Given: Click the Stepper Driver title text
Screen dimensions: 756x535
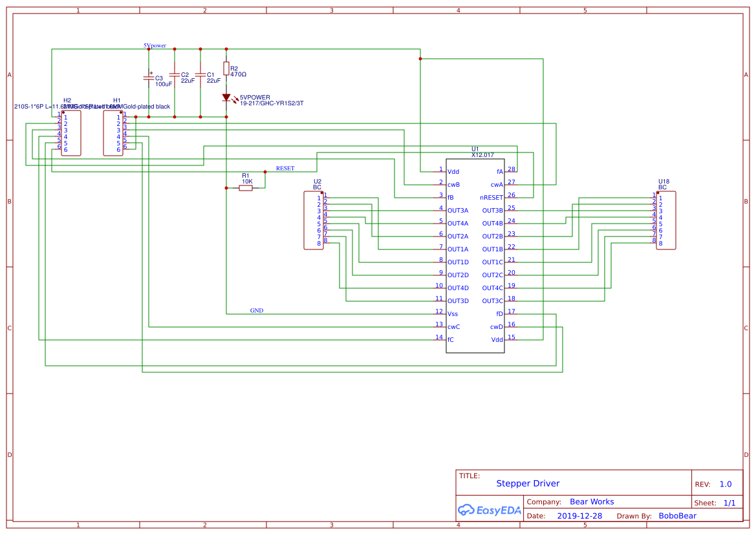Looking at the screenshot, I should coord(528,483).
